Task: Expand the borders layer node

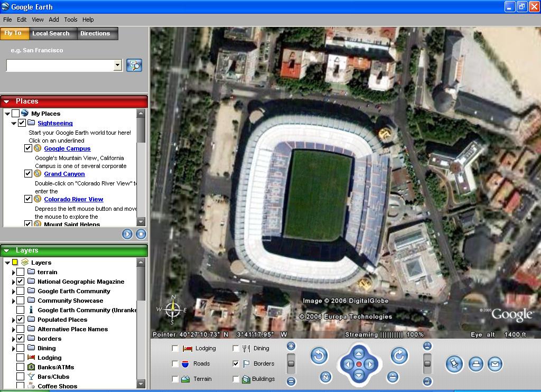Action: coord(13,339)
